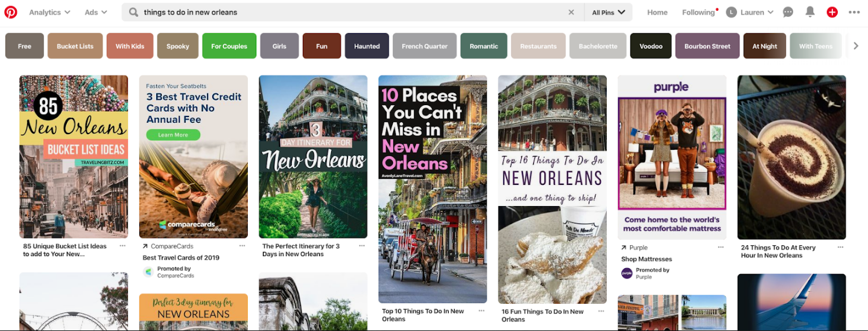Click the Pinterest logo icon
Viewport: 868px width, 331px height.
(x=11, y=12)
